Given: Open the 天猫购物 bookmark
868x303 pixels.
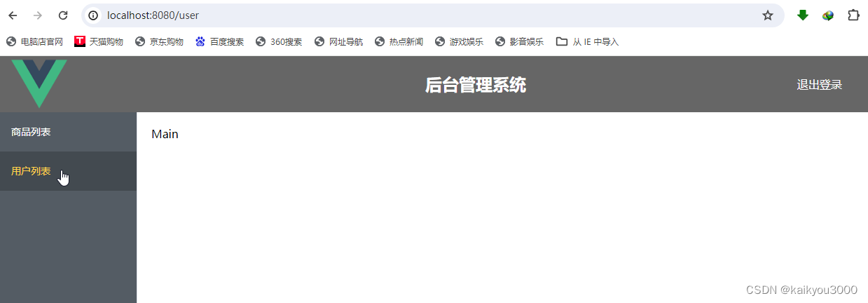Looking at the screenshot, I should [x=99, y=42].
